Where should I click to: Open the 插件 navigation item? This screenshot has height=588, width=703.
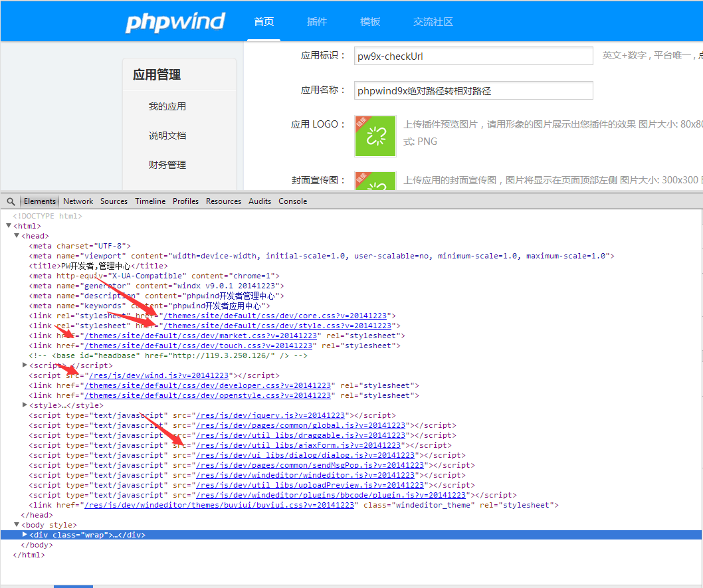click(x=317, y=21)
